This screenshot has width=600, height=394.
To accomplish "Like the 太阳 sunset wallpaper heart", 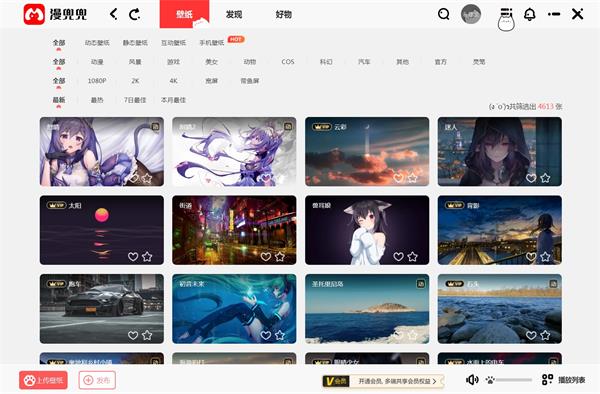I will (x=133, y=257).
